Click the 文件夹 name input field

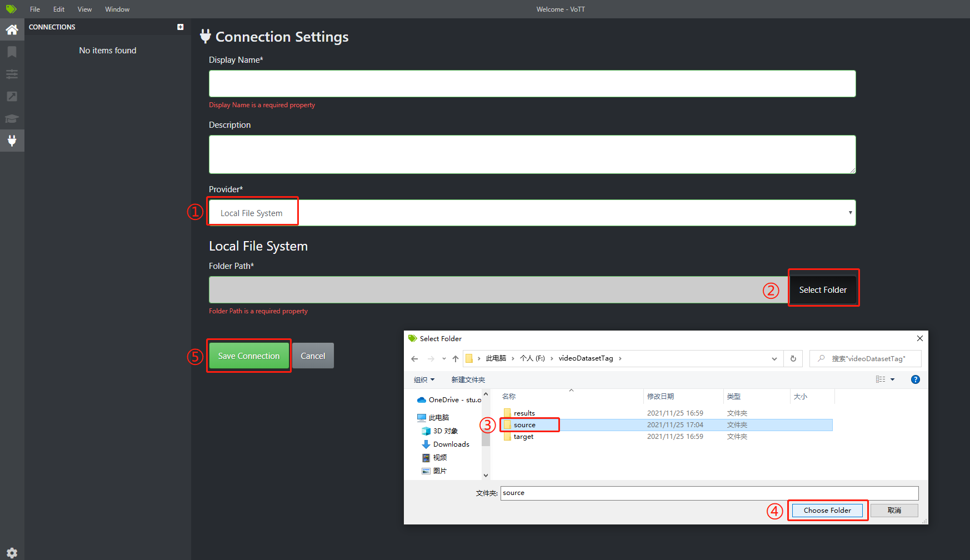tap(709, 493)
